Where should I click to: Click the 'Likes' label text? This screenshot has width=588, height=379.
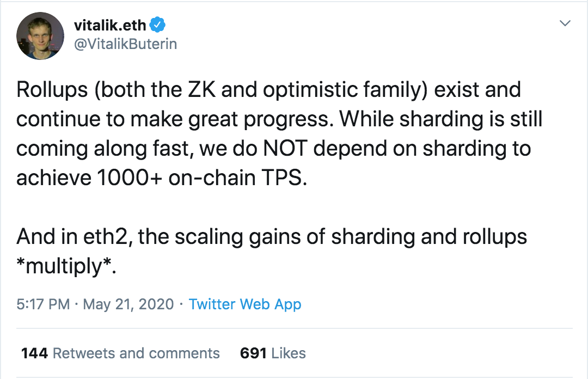click(x=289, y=353)
